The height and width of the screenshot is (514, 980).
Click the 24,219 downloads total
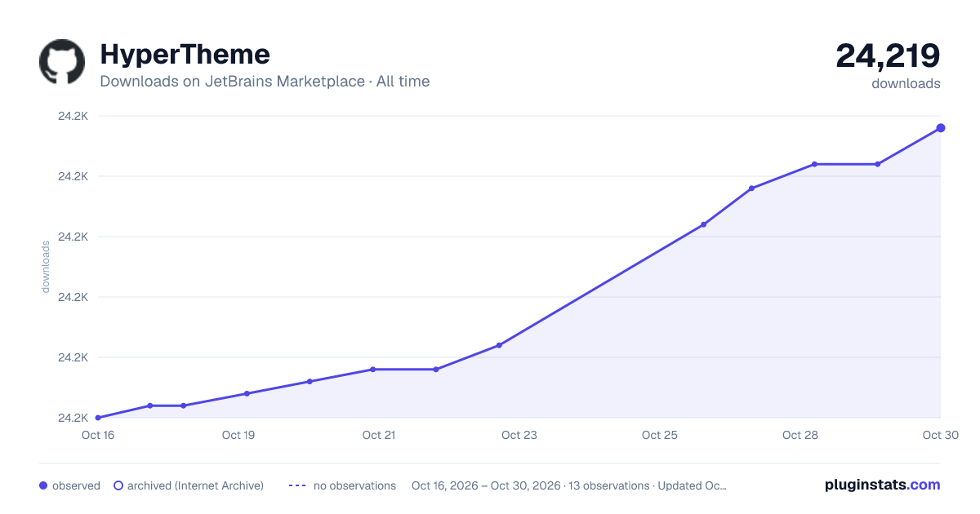tap(888, 55)
